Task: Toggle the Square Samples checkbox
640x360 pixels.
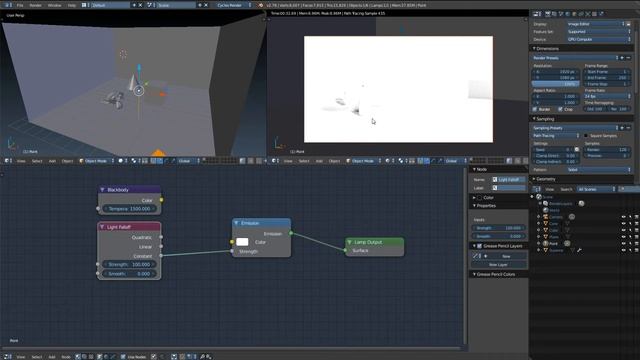Action: pyautogui.click(x=586, y=136)
